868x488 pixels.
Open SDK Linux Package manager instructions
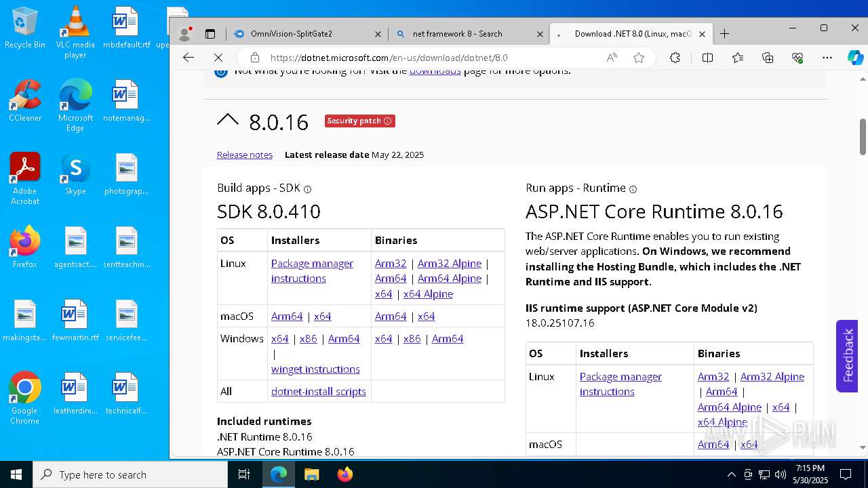[x=312, y=270]
